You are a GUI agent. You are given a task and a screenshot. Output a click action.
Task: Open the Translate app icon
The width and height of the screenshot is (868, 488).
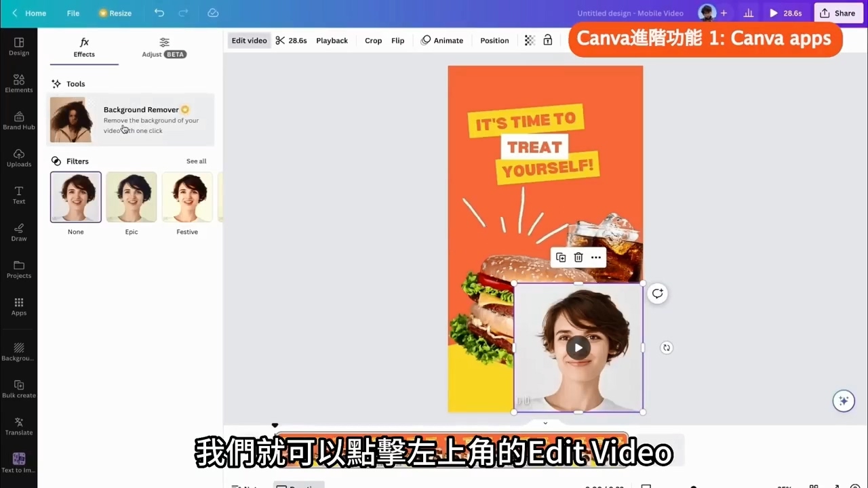tap(18, 425)
